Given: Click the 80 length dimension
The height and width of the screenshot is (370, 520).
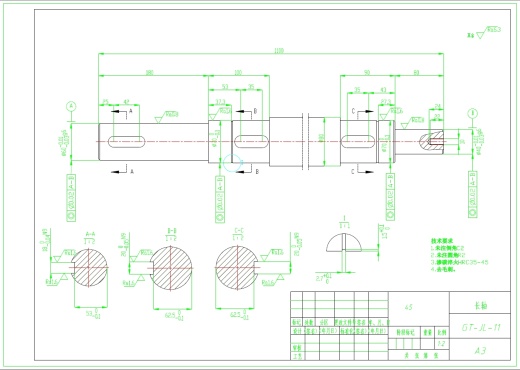Looking at the screenshot, I should 416,72.
